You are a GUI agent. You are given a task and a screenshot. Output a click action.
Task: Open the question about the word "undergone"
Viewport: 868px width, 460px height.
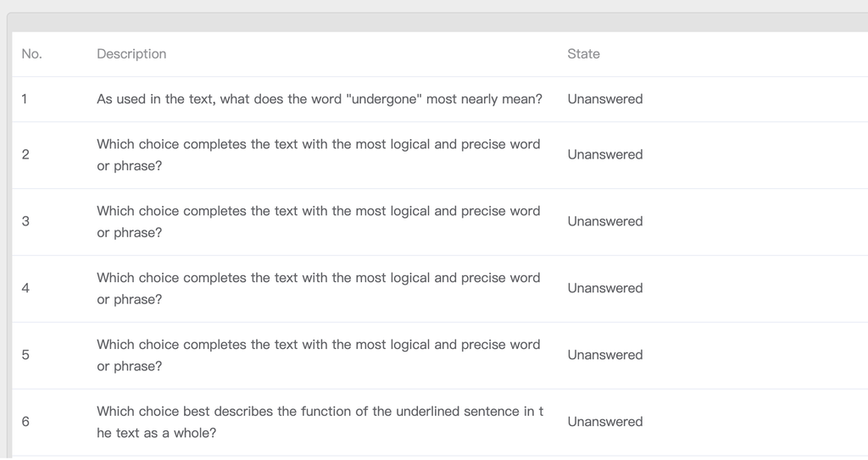coord(319,99)
